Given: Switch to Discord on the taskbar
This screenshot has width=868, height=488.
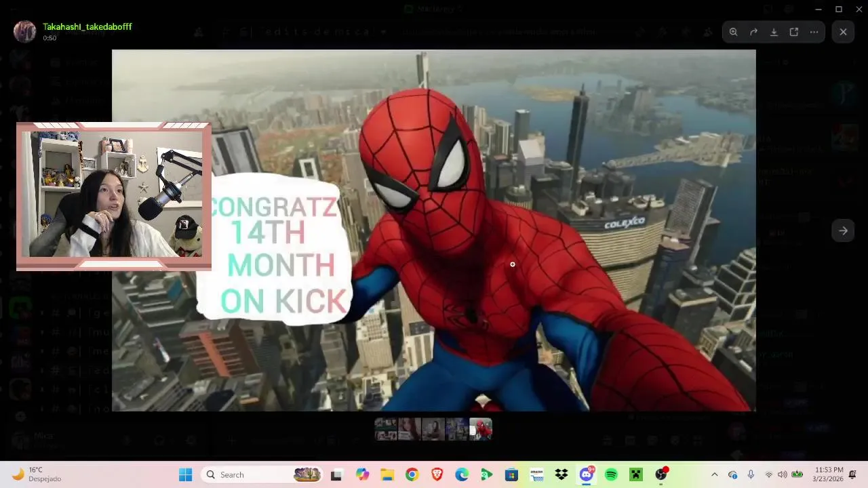Looking at the screenshot, I should [x=587, y=474].
